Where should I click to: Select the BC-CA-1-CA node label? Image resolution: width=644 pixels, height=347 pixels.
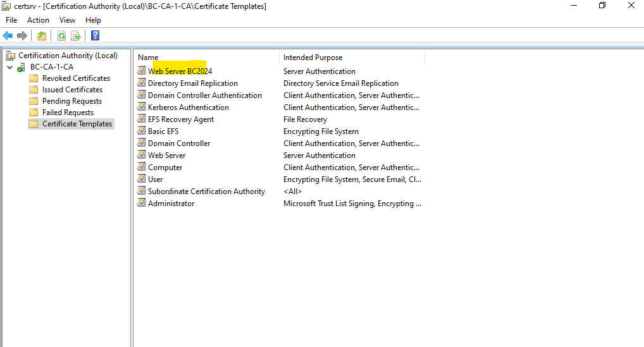click(x=52, y=67)
